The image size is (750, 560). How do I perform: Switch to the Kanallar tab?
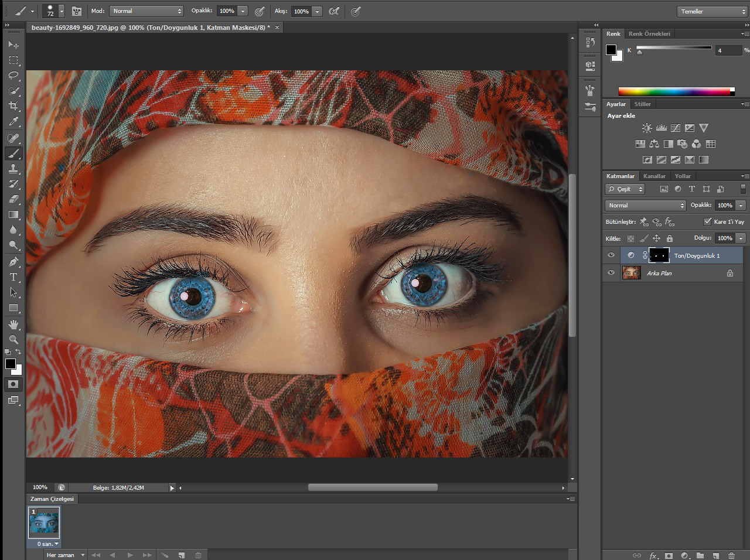[x=654, y=176]
